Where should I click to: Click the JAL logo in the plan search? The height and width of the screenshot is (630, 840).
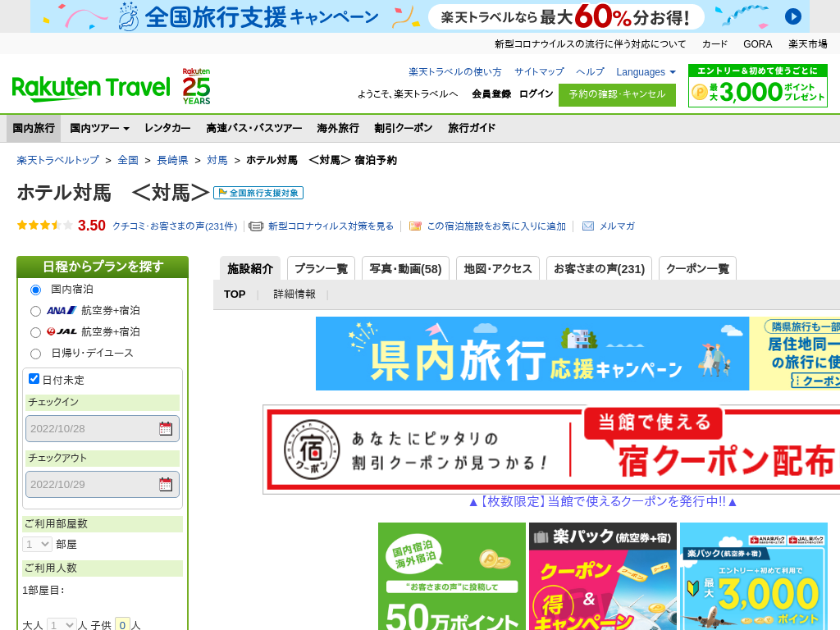[x=62, y=331]
